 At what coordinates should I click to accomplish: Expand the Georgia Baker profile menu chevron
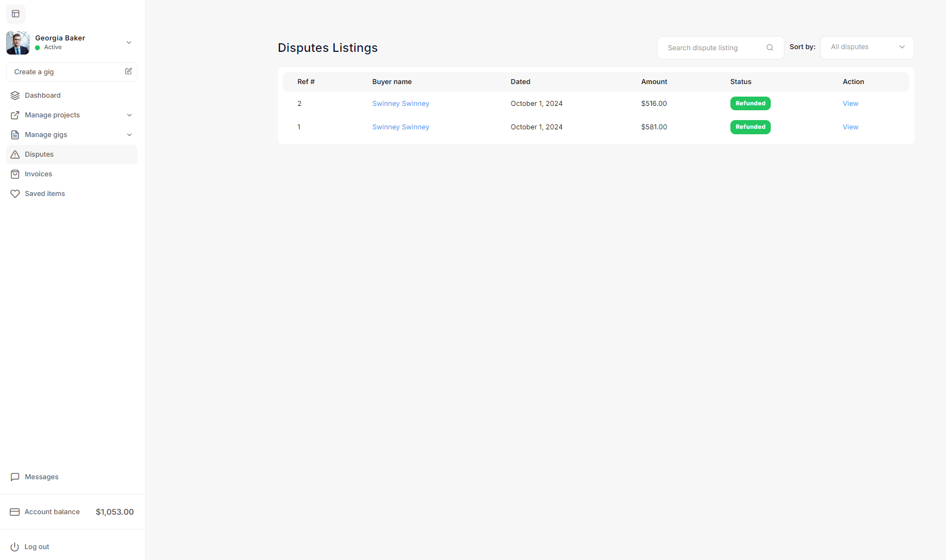129,43
